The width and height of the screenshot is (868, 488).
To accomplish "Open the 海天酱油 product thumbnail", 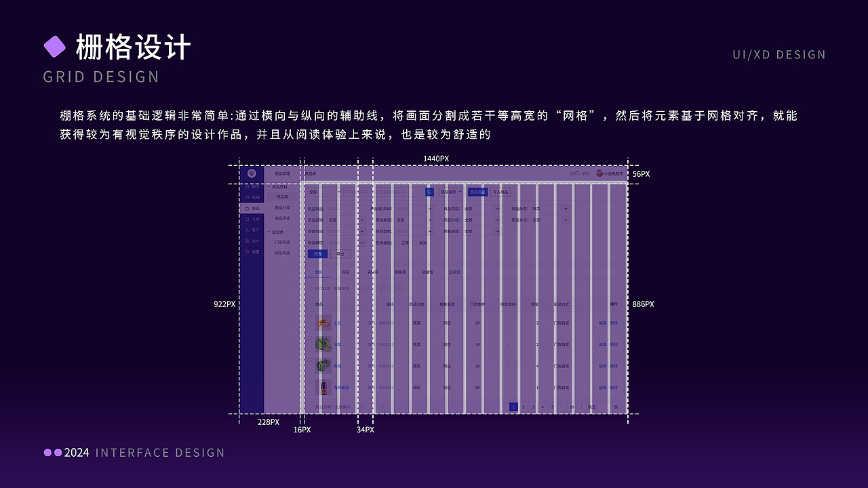I will coord(323,387).
